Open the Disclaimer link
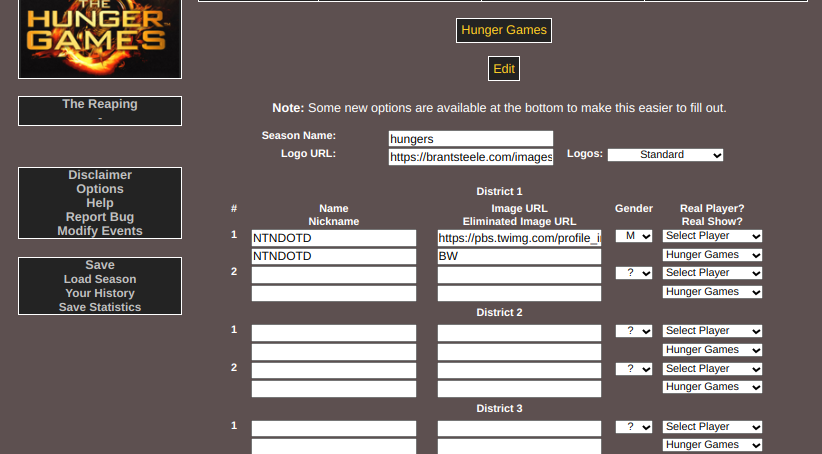 click(100, 175)
